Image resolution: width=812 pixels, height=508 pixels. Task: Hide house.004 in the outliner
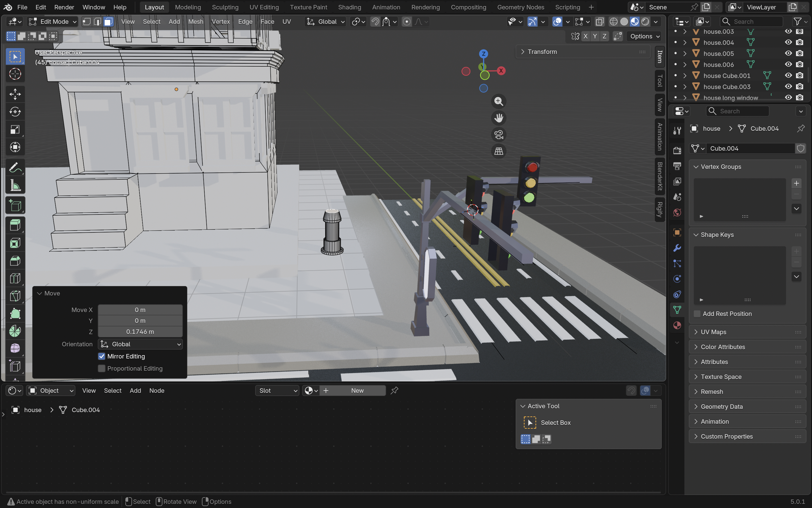coord(788,42)
